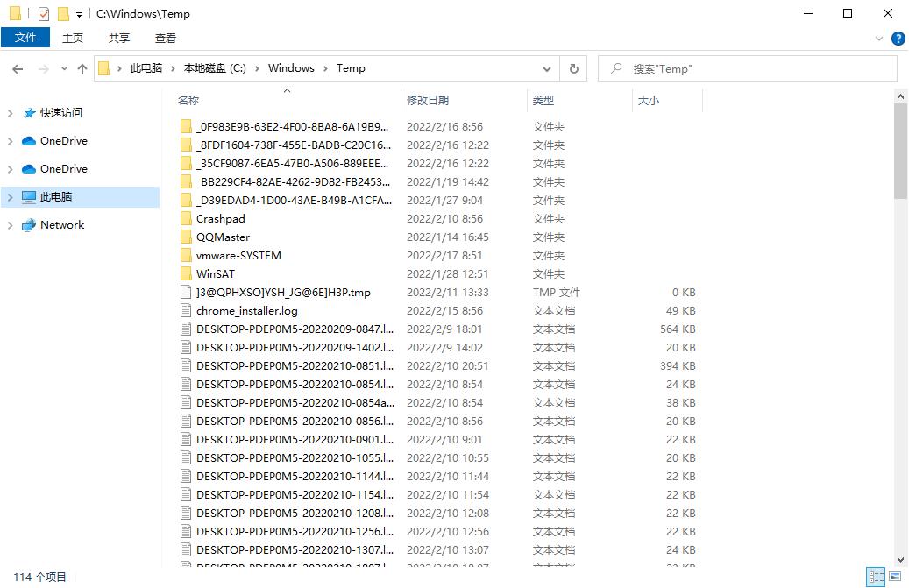The image size is (909, 588).
Task: Open the address bar history dropdown
Action: click(x=548, y=68)
